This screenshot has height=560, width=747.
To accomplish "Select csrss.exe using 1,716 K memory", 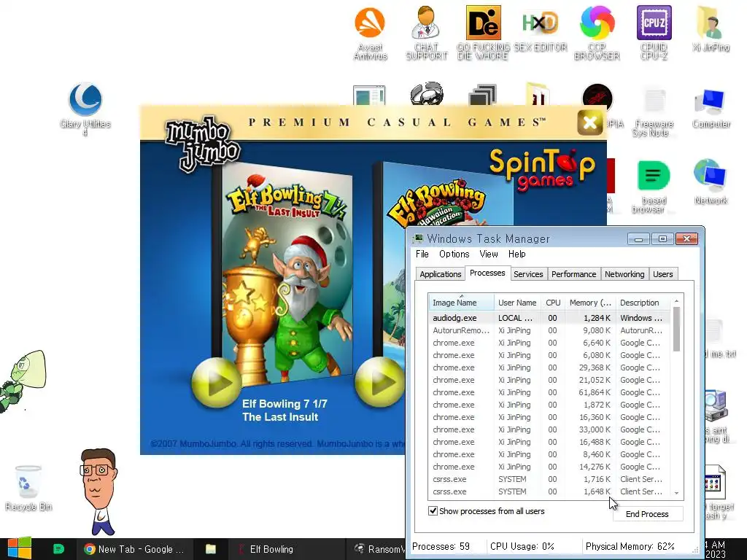I will [549, 478].
